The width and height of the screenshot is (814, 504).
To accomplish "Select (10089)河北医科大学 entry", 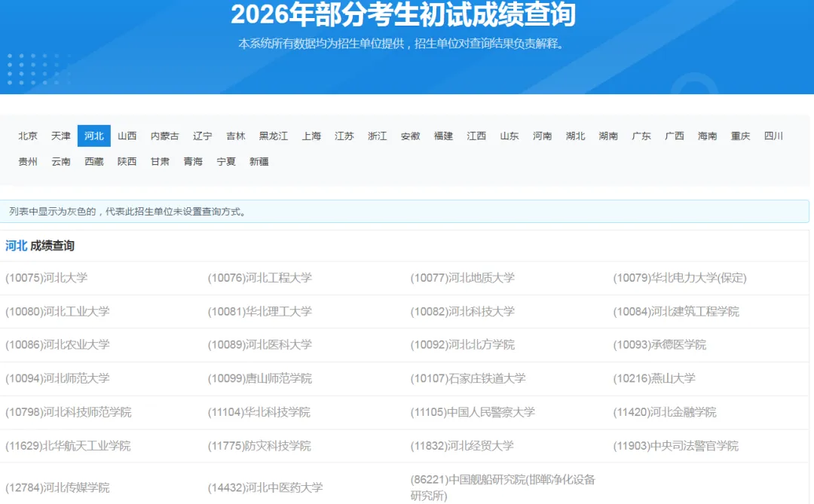I will [260, 344].
